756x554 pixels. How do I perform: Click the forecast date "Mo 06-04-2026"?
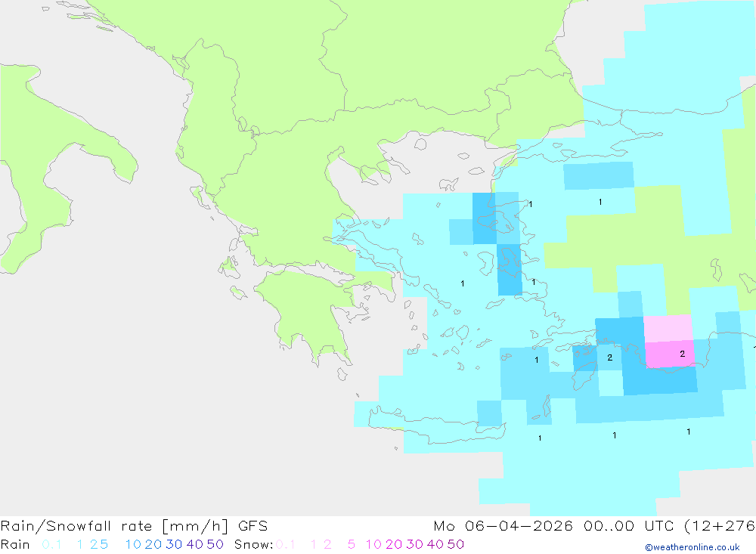point(503,526)
